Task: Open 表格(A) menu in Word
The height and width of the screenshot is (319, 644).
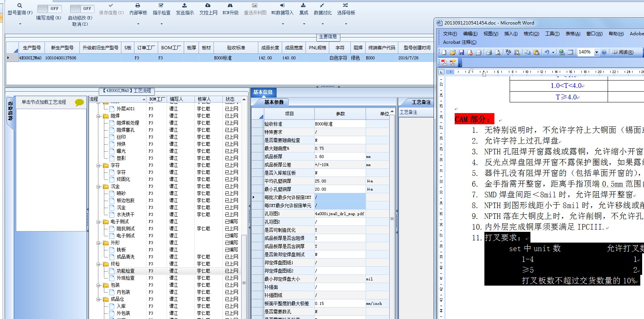Action: (x=573, y=34)
